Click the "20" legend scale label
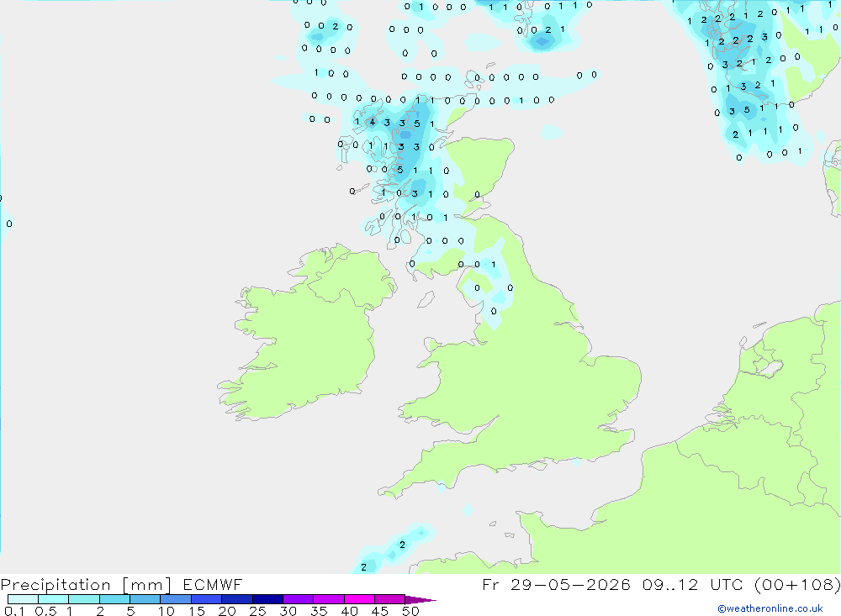This screenshot has height=616, width=841. pyautogui.click(x=227, y=611)
